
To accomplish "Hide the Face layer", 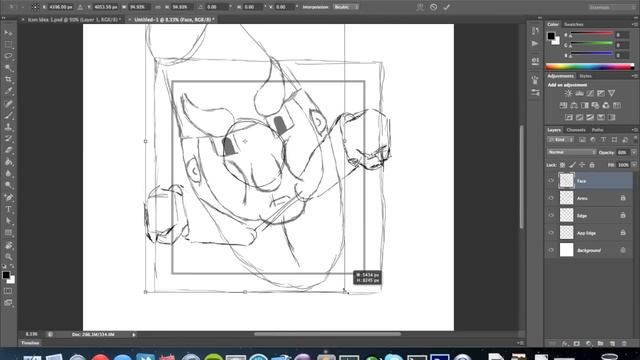I will point(551,180).
